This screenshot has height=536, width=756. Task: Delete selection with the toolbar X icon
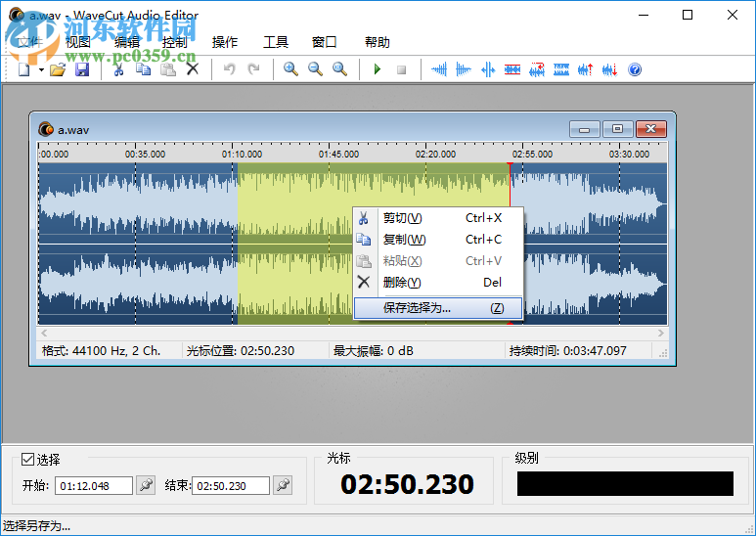(193, 69)
